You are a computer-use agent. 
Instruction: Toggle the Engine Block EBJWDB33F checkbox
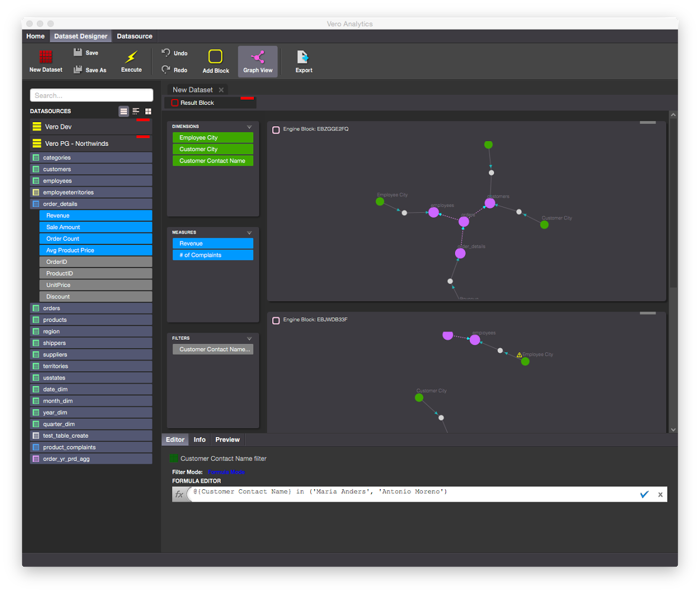click(x=276, y=320)
